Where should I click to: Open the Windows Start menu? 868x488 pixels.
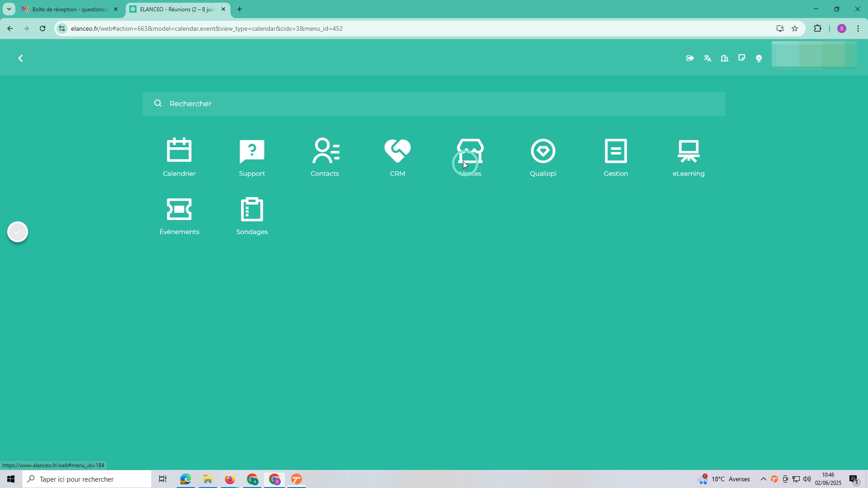coord(11,479)
